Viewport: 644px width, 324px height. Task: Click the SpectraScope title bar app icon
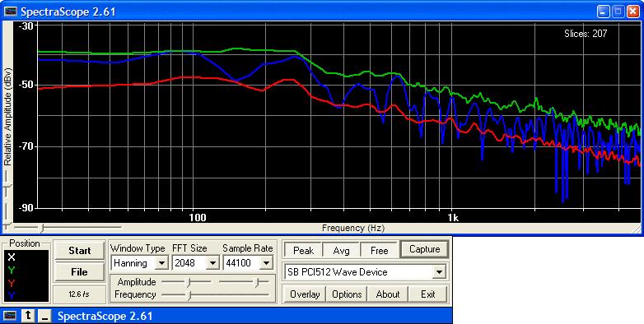pos(10,12)
